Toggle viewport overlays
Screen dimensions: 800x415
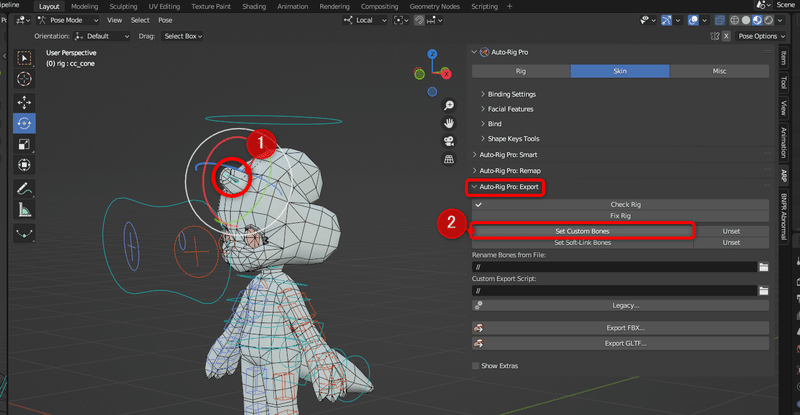(x=693, y=20)
